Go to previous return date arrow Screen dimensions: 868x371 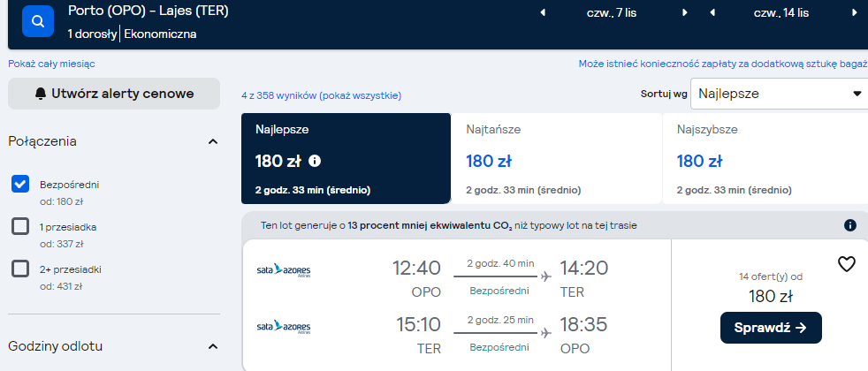pyautogui.click(x=712, y=12)
